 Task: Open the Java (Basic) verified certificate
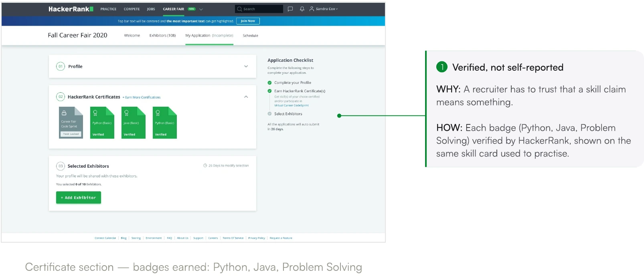coord(134,122)
